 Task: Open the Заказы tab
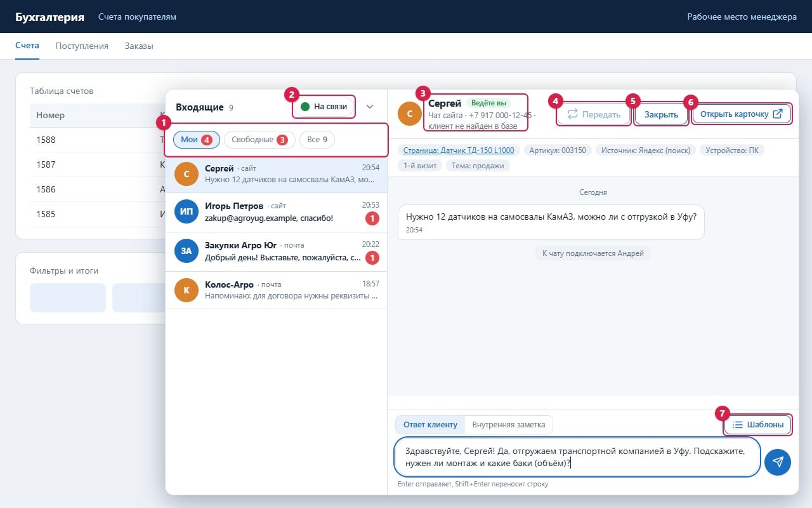139,46
